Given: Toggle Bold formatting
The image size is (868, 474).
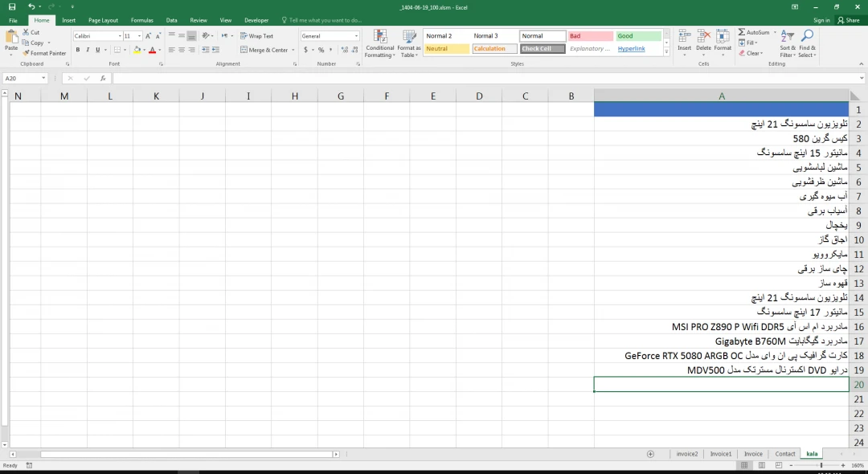Looking at the screenshot, I should 77,50.
